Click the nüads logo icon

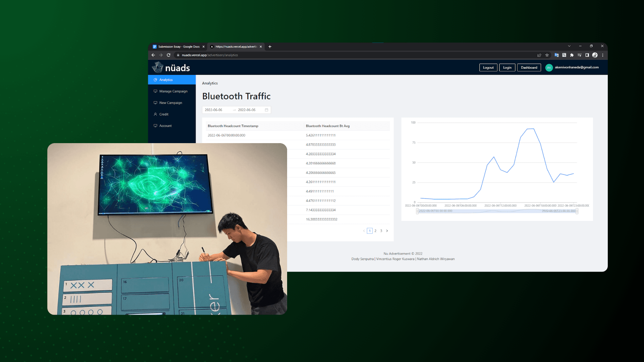click(158, 67)
